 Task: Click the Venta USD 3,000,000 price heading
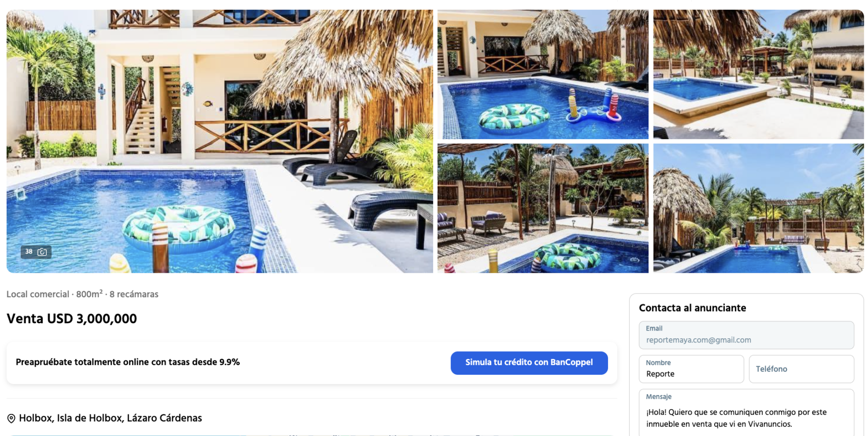71,319
